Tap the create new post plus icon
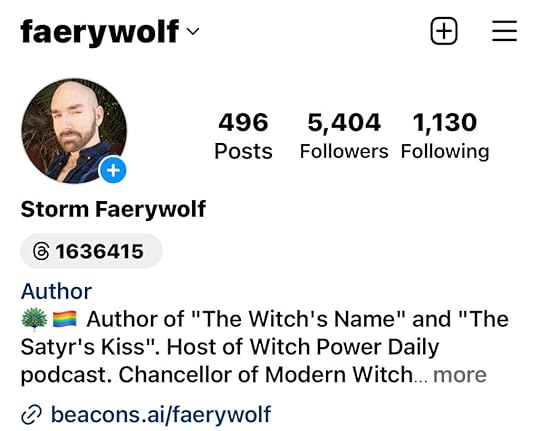 click(x=444, y=31)
